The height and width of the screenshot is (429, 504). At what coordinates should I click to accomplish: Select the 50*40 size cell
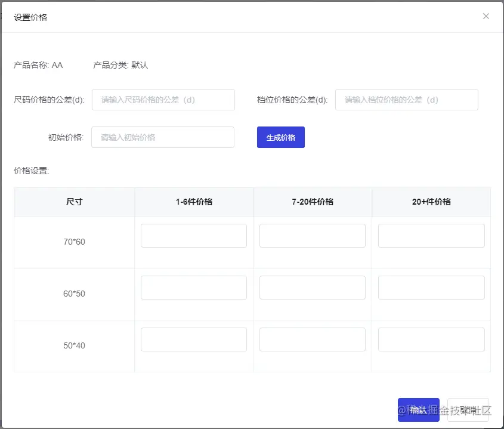74,345
